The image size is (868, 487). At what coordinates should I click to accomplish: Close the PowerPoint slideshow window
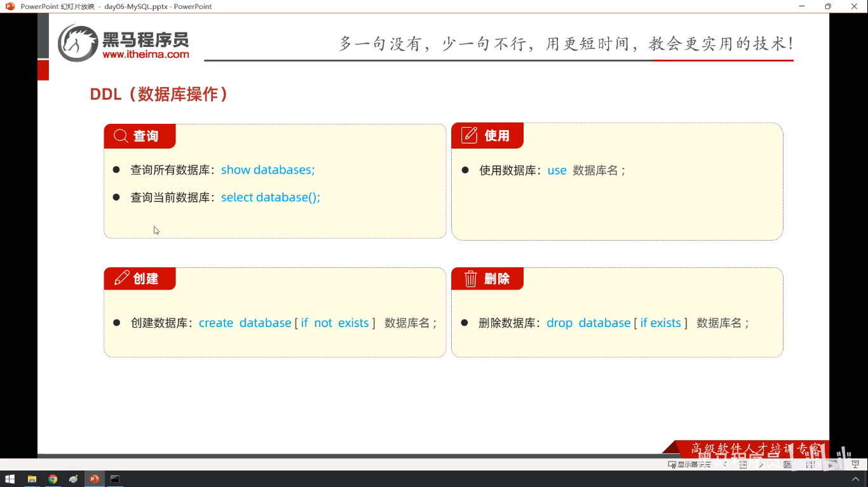[854, 6]
